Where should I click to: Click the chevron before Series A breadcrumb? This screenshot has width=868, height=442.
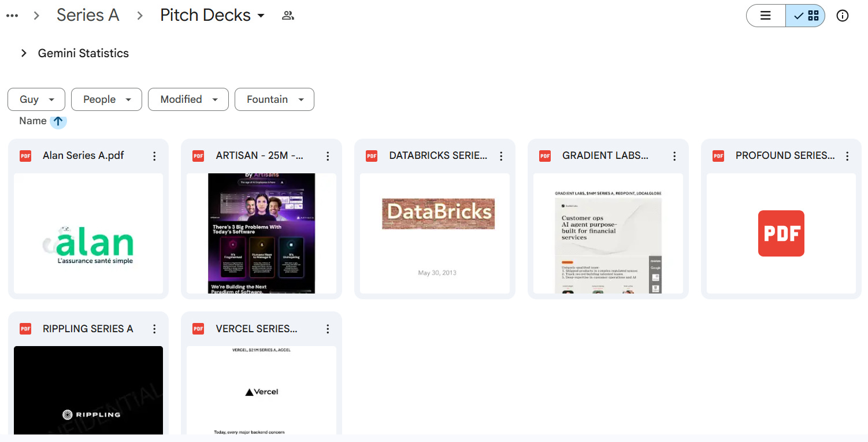(36, 16)
